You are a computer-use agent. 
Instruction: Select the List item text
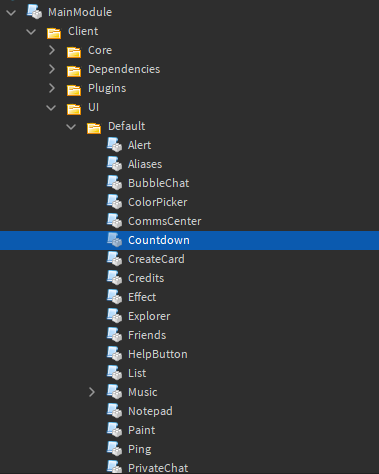tap(137, 373)
